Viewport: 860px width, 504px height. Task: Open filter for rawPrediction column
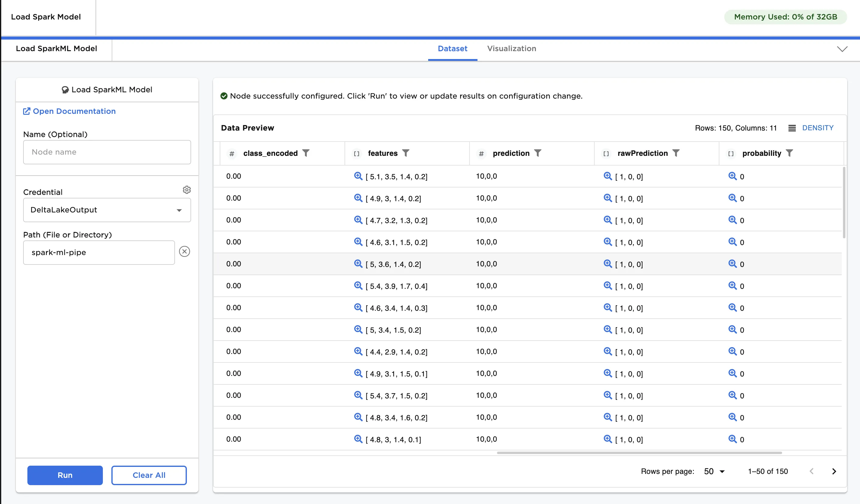click(x=676, y=153)
